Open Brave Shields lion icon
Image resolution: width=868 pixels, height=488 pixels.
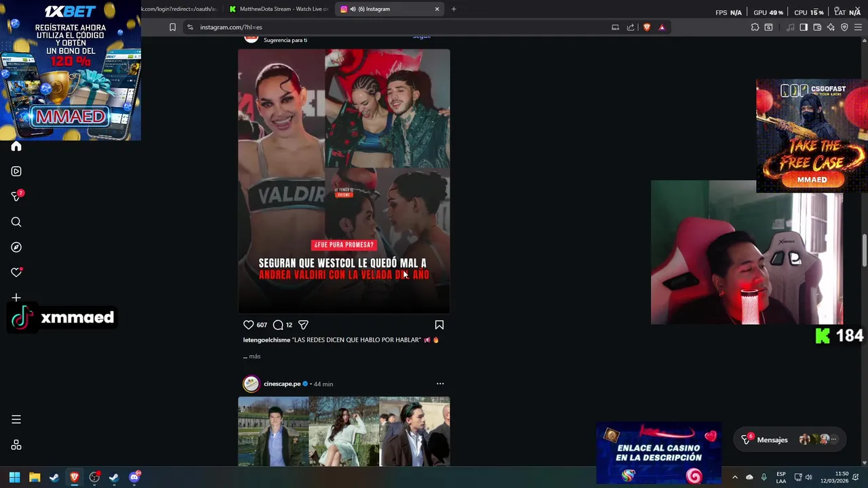pos(646,27)
